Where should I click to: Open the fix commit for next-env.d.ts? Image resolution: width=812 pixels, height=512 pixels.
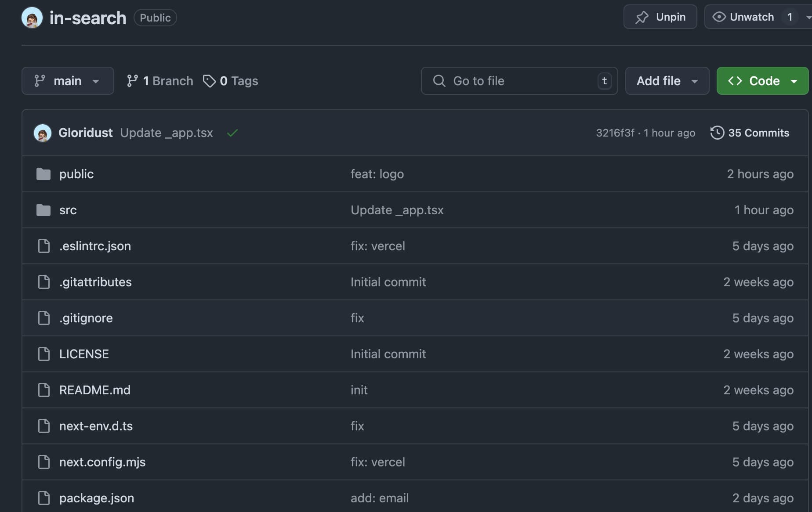[x=357, y=426]
